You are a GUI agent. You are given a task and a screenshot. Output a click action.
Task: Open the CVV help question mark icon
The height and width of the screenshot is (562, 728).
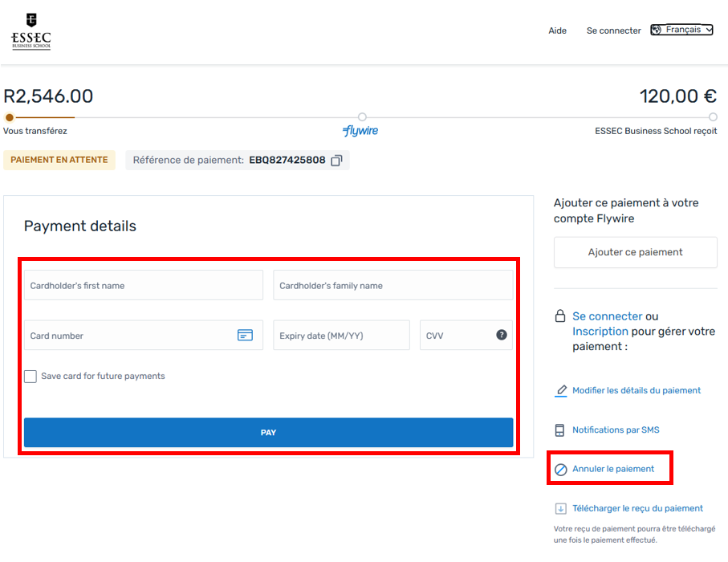501,335
